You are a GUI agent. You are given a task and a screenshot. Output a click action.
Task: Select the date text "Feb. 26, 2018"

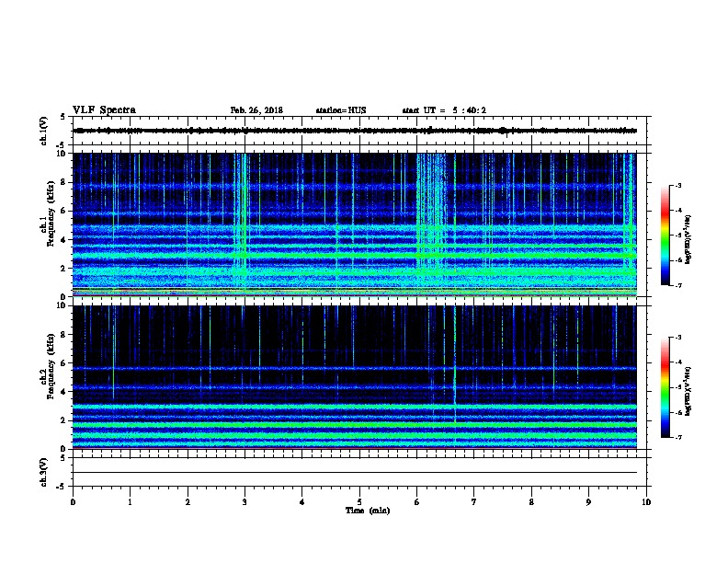pyautogui.click(x=256, y=110)
